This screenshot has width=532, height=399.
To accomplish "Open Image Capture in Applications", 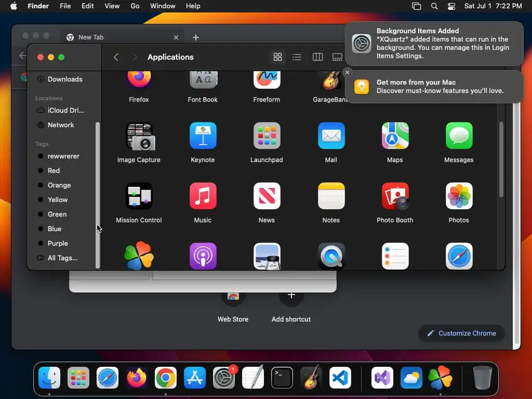I will point(139,136).
